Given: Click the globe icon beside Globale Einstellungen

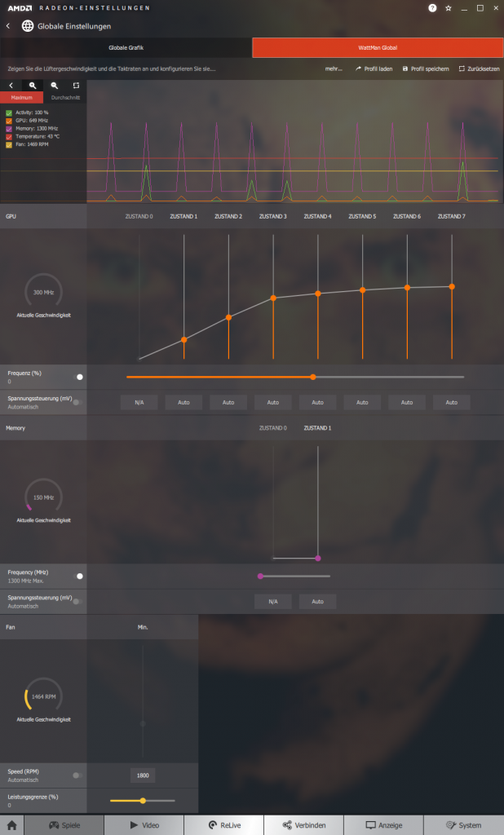Looking at the screenshot, I should click(x=28, y=26).
